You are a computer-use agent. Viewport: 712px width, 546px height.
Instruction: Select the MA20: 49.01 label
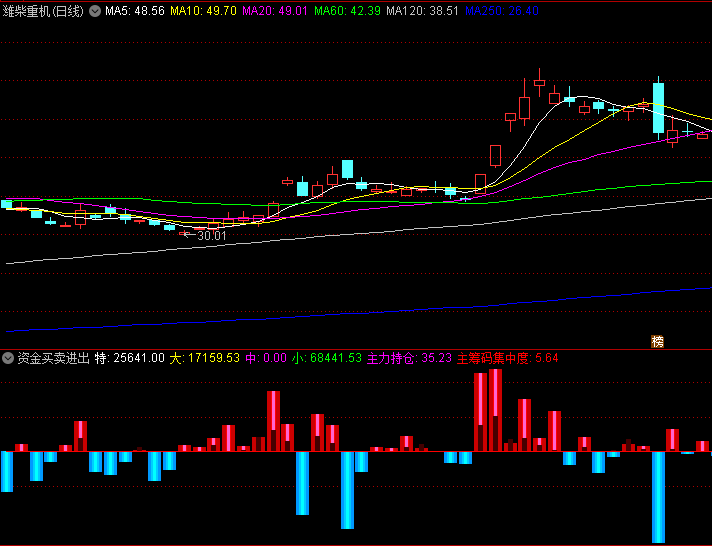(x=275, y=11)
